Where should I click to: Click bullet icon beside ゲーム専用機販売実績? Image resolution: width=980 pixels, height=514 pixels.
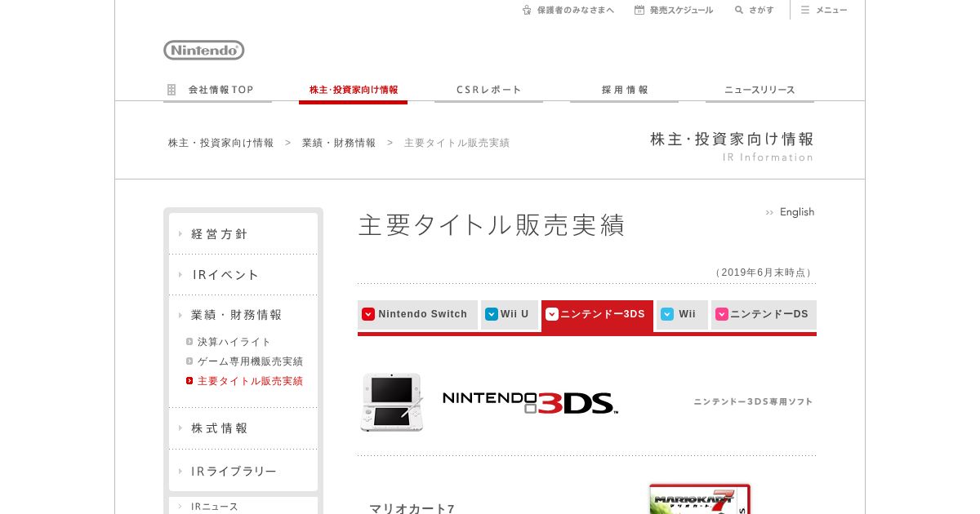tap(189, 361)
